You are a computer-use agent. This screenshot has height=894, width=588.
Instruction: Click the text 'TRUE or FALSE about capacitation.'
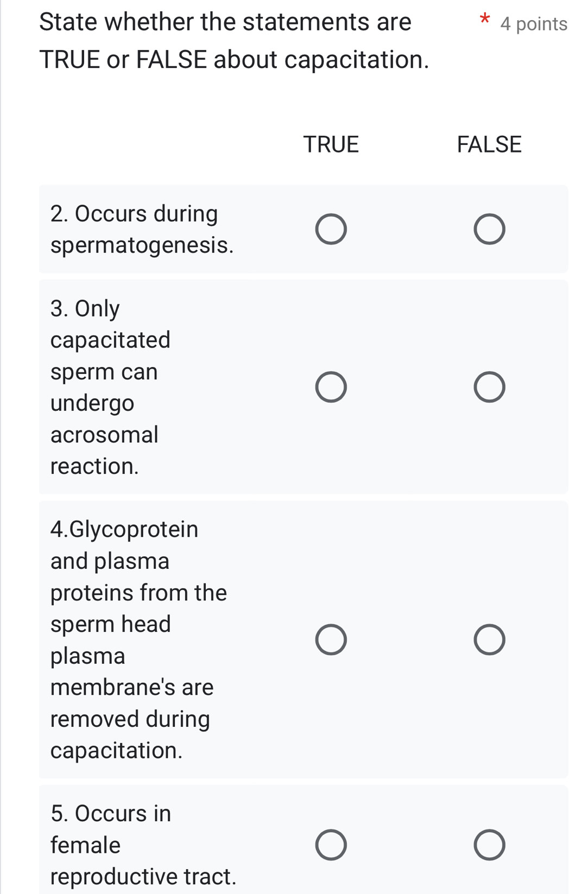click(234, 60)
